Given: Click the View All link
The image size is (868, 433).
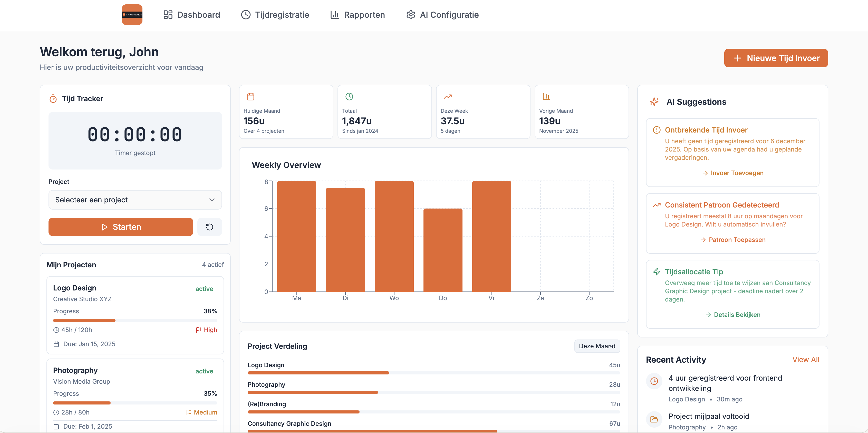Looking at the screenshot, I should point(805,360).
